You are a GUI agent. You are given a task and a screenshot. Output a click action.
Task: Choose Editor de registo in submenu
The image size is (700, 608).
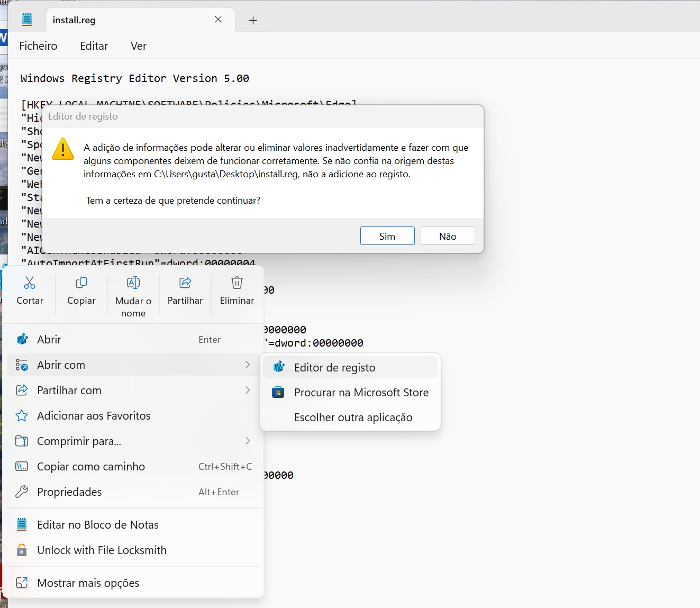tap(334, 368)
